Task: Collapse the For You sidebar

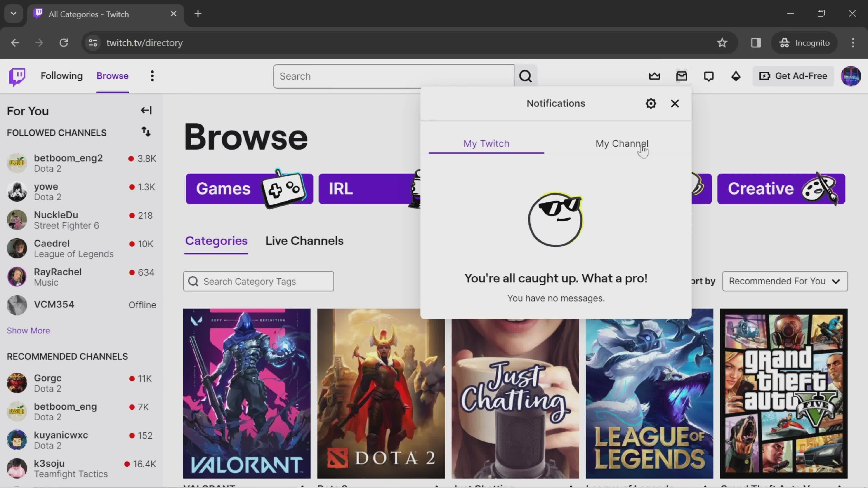Action: (146, 110)
